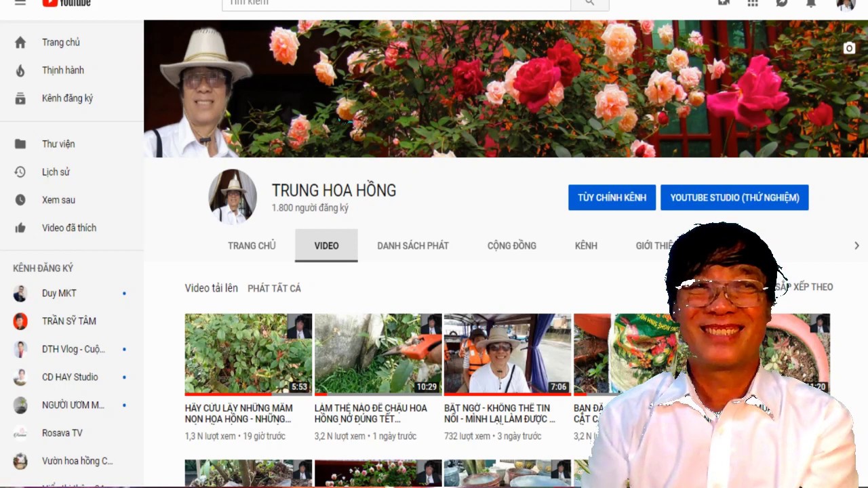Open the notifications bell
868x488 pixels.
pyautogui.click(x=811, y=3)
